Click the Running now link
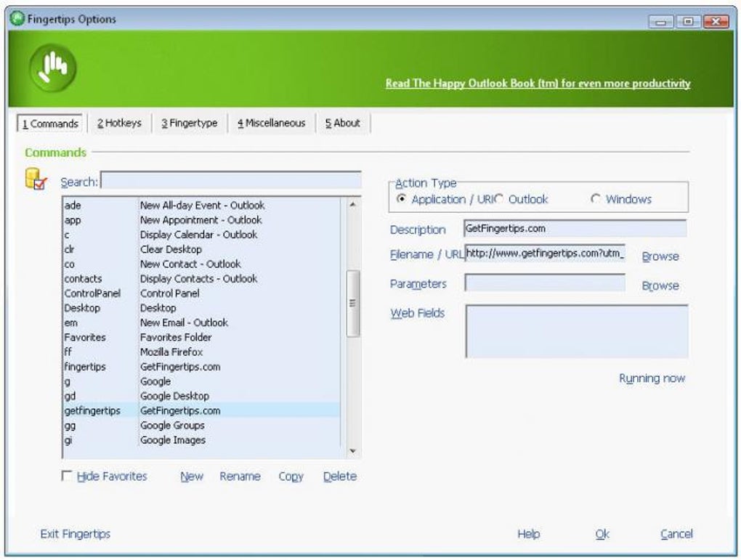Screen dimensions: 741x560 [x=652, y=378]
